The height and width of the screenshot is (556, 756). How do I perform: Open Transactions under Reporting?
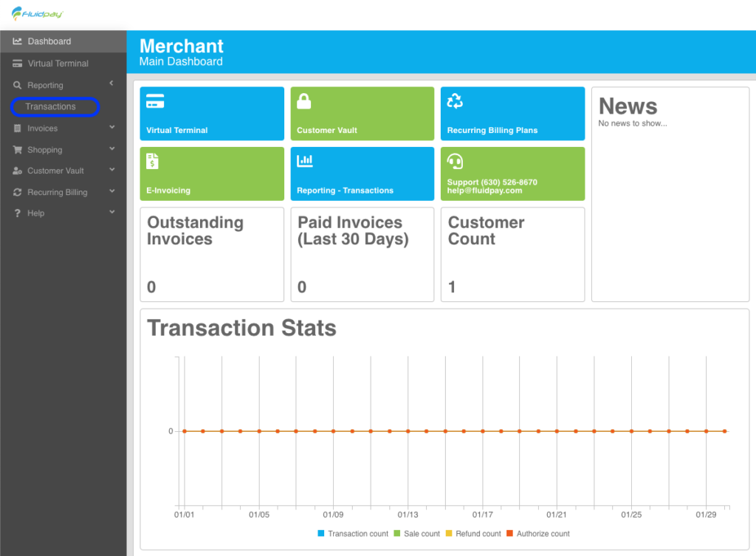(x=51, y=106)
